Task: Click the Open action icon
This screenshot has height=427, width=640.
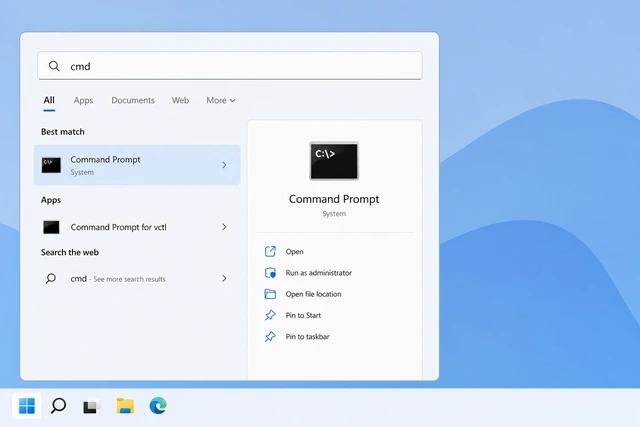Action: (x=270, y=251)
